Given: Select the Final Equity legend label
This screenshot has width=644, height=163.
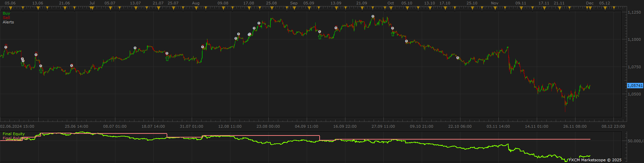Looking at the screenshot, I should (14, 134).
